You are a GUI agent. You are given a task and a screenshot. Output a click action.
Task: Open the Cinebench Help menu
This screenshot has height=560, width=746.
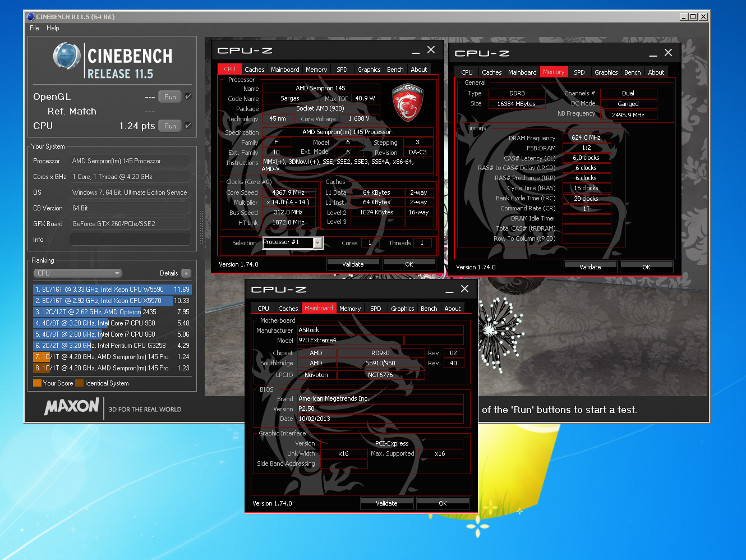(53, 28)
